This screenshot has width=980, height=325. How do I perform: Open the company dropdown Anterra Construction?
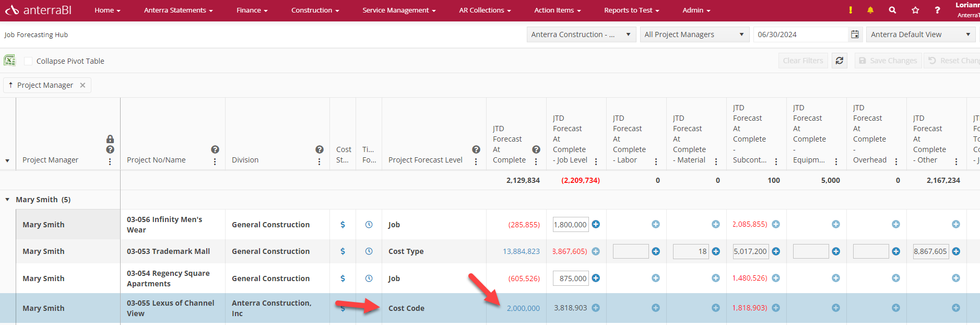pos(581,34)
